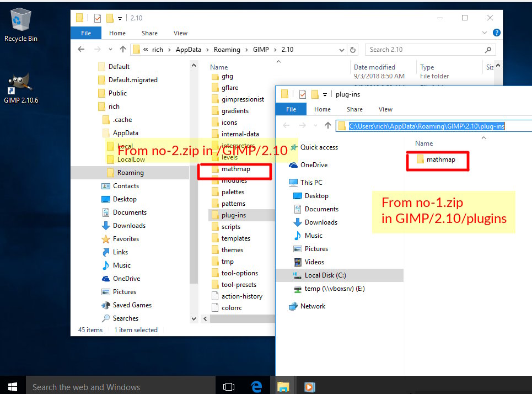
Task: Open Task View in the taskbar
Action: 229,386
